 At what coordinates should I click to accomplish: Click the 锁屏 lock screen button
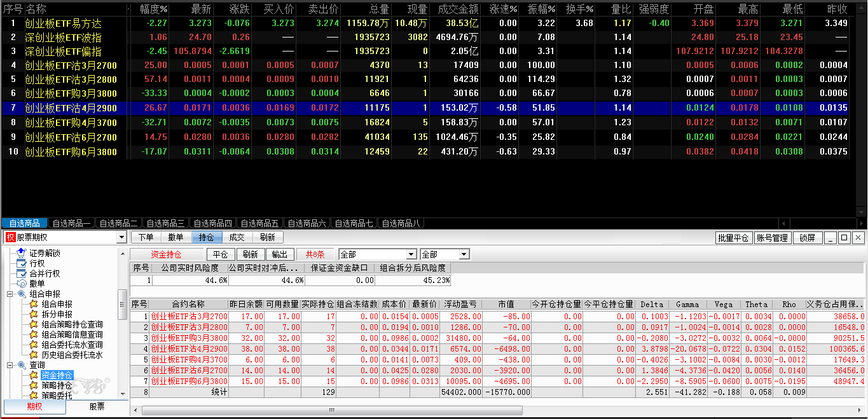[x=807, y=238]
